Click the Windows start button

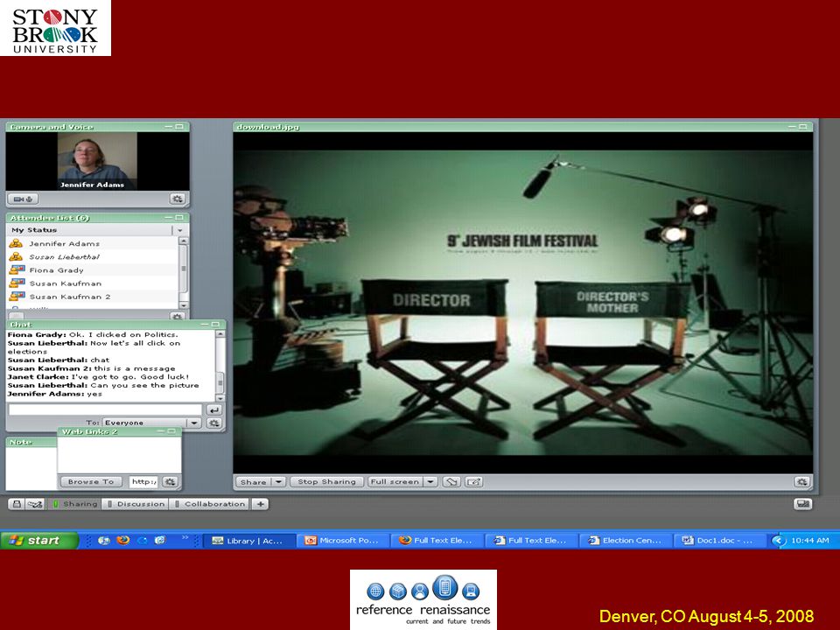pos(38,540)
